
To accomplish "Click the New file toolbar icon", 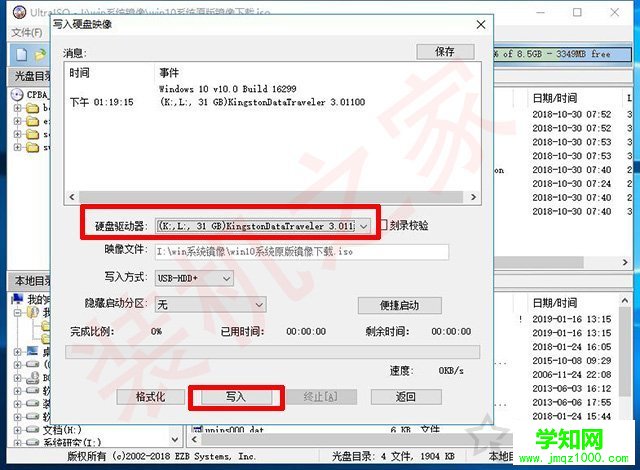I will pyautogui.click(x=21, y=54).
